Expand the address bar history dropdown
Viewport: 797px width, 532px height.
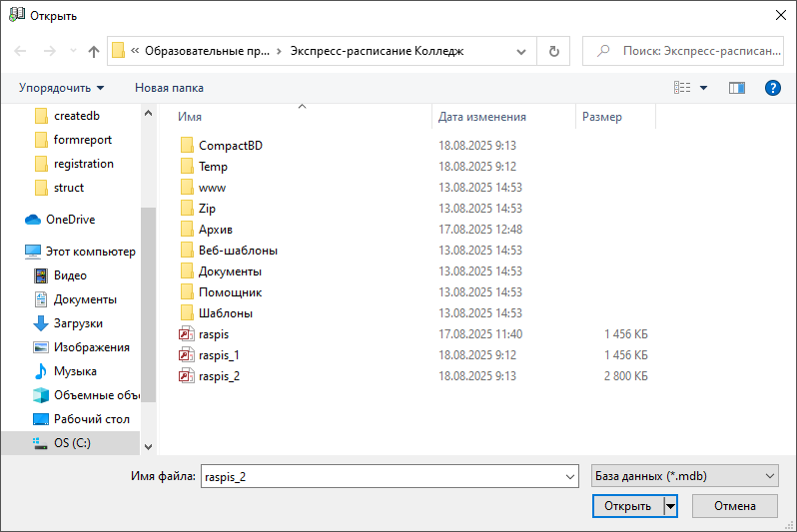click(521, 51)
